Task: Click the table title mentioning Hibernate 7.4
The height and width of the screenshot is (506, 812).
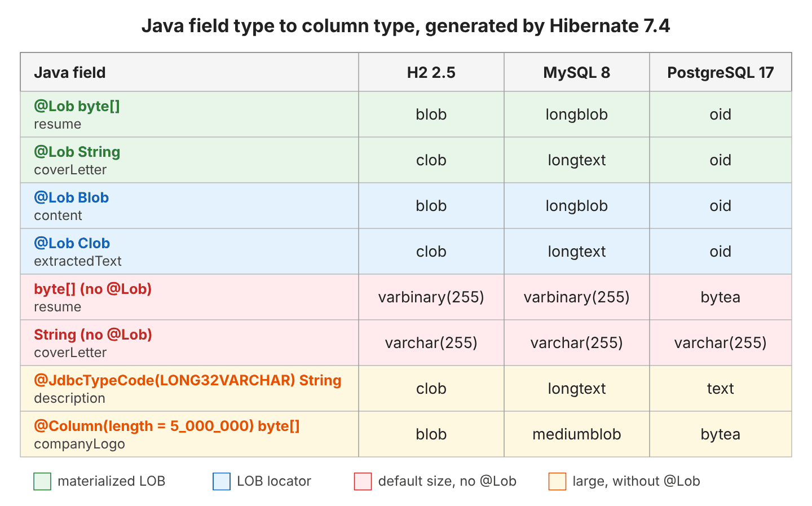Action: coord(406,26)
